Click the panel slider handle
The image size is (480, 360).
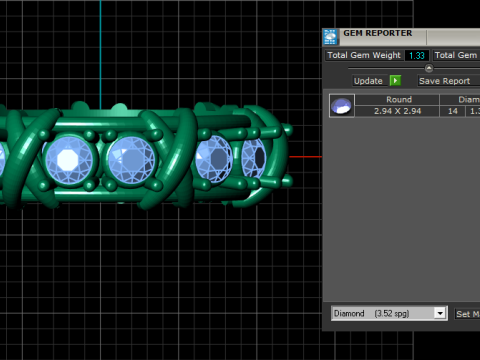click(429, 68)
